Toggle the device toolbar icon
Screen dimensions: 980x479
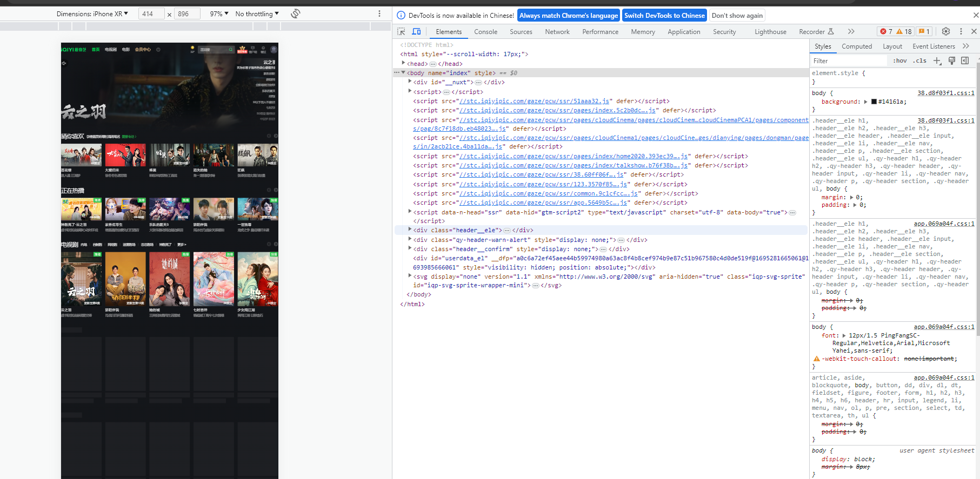(x=417, y=32)
